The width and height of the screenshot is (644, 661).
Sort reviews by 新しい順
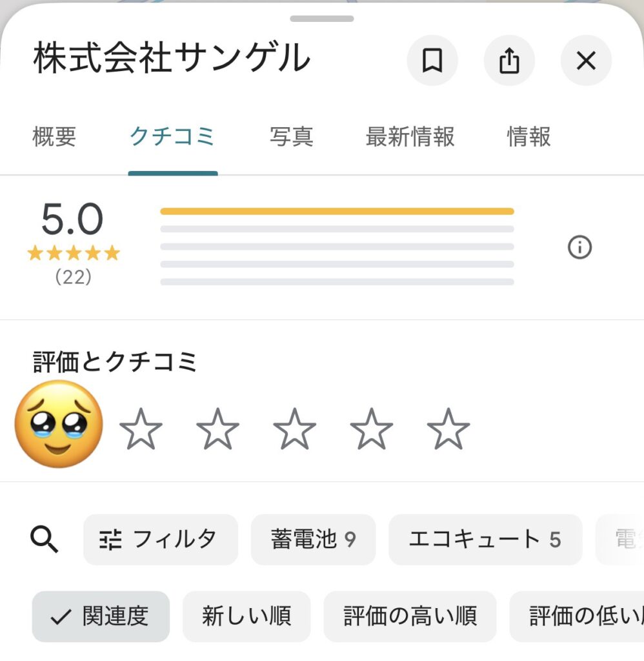pos(247,616)
